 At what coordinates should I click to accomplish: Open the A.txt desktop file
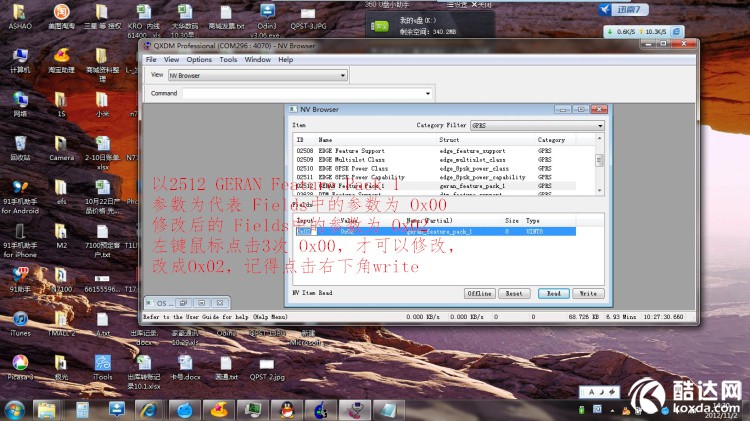102,323
